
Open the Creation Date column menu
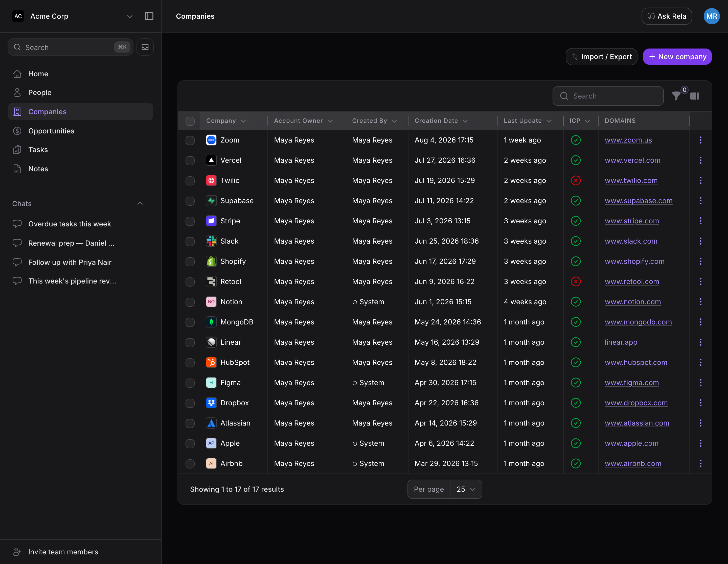click(465, 121)
